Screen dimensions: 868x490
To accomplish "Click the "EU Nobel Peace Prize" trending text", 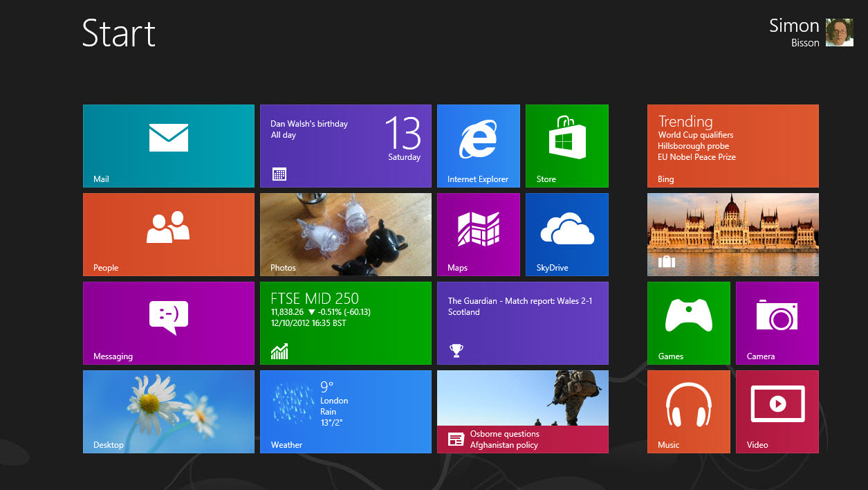I will pos(697,157).
